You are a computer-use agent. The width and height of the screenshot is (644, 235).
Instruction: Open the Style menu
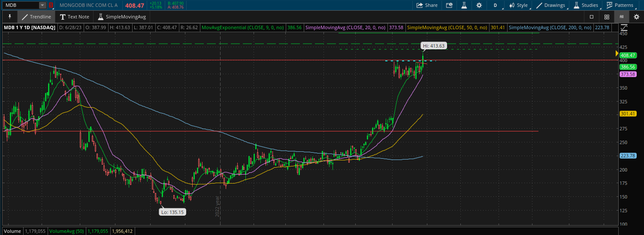pos(518,5)
